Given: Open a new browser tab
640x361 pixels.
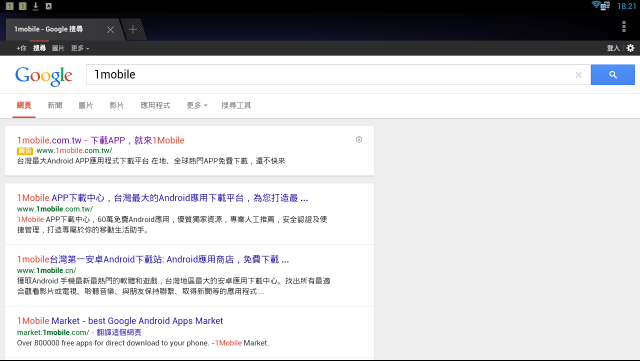Looking at the screenshot, I should [133, 29].
